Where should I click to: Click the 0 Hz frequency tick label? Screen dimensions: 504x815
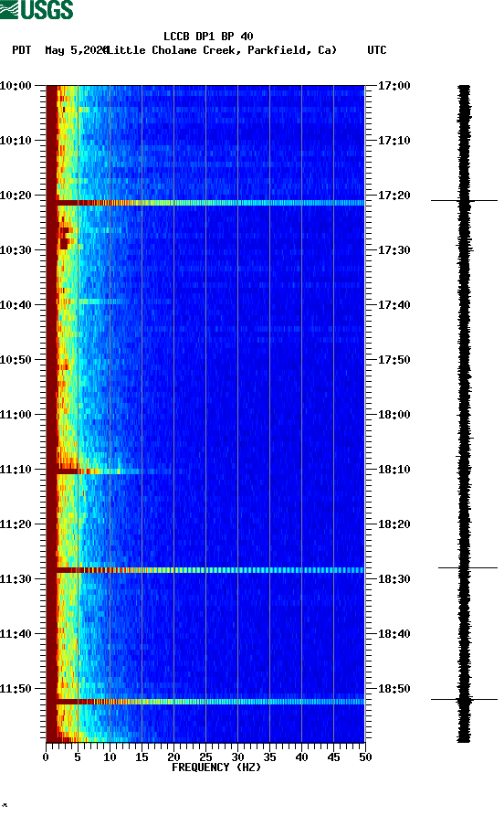46,757
